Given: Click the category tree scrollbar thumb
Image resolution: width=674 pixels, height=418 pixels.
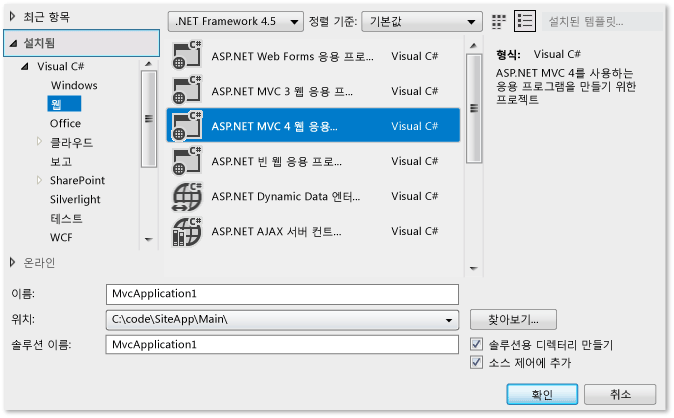Looking at the screenshot, I should pos(149,119).
